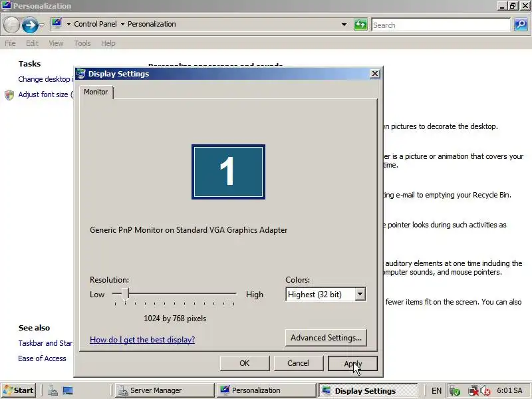The width and height of the screenshot is (532, 399).
Task: Click the security shield tray icon
Action: click(454, 391)
